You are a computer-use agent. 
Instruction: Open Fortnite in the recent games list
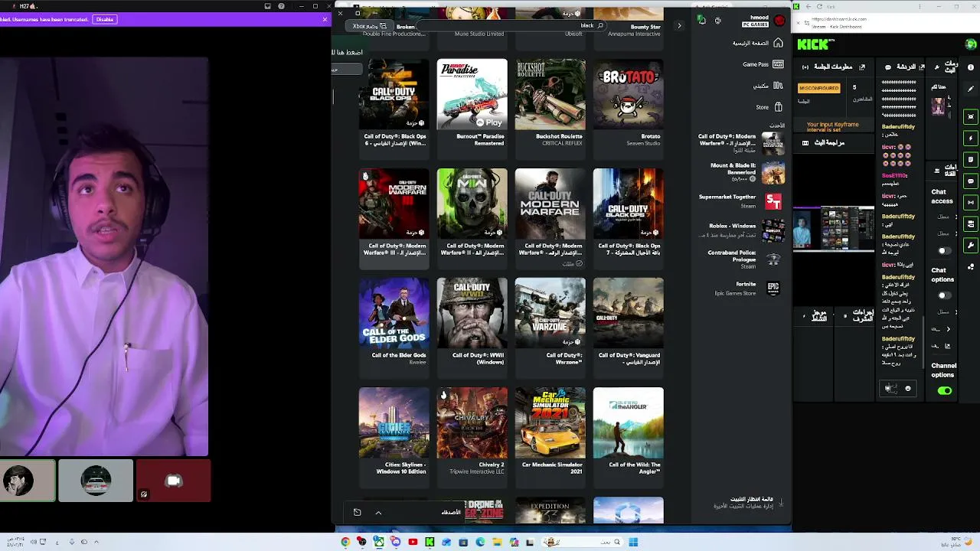(740, 288)
